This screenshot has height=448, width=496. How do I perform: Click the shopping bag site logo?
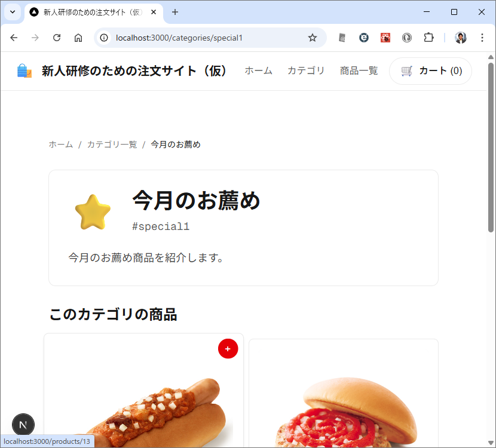pos(25,71)
